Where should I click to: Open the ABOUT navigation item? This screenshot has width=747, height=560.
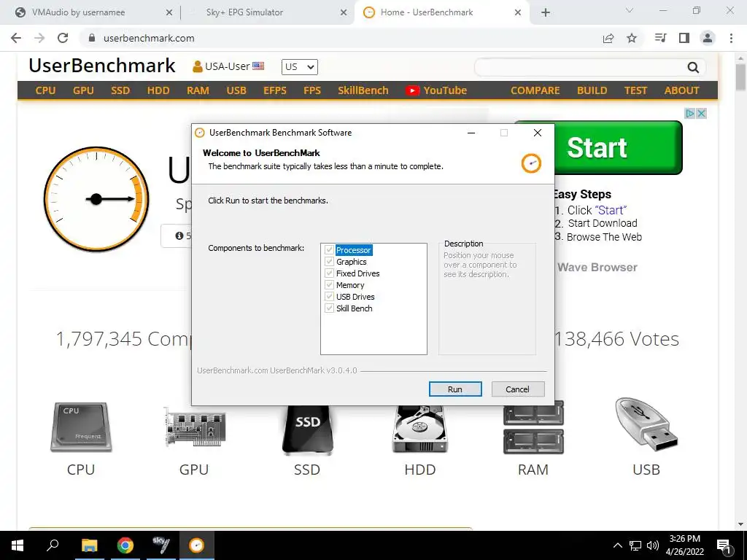682,90
